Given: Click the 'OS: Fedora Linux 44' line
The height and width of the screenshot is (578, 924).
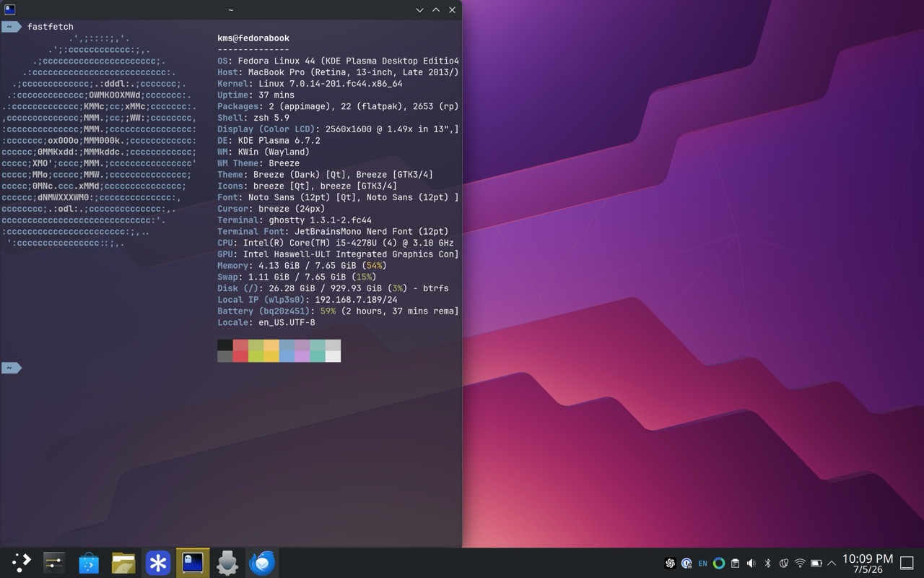Looking at the screenshot, I should 338,61.
